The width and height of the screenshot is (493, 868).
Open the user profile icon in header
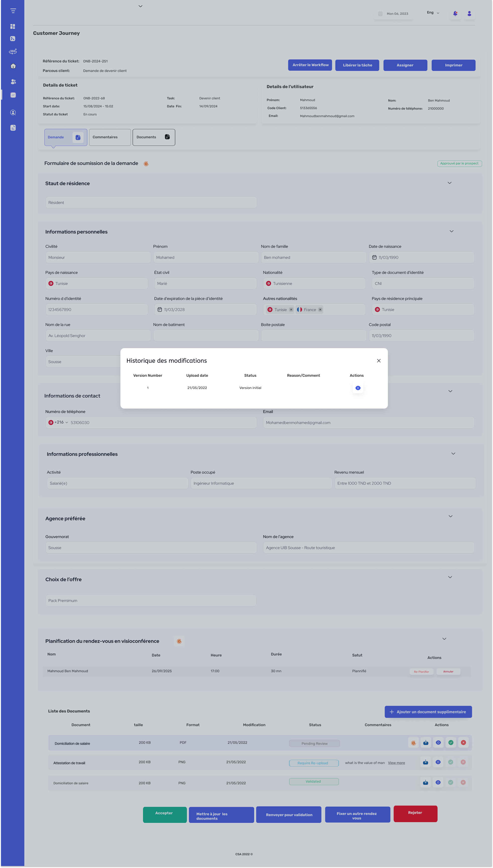point(469,14)
